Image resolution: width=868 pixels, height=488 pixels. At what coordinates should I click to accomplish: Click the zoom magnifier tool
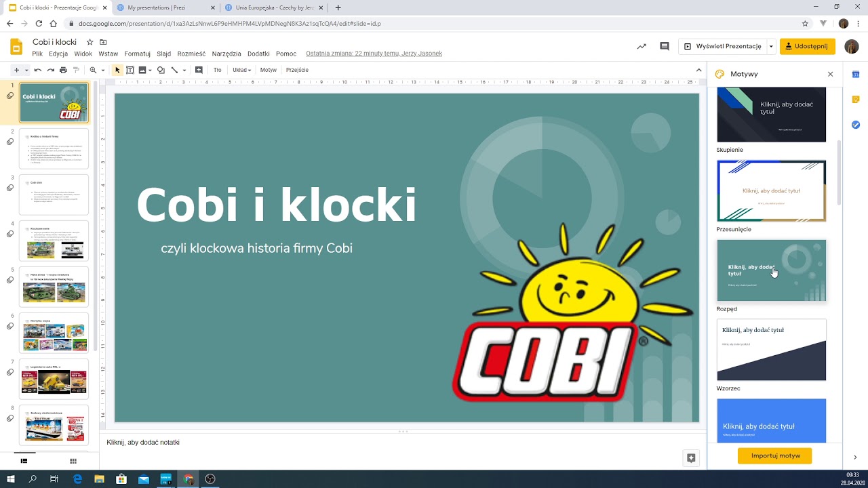pyautogui.click(x=93, y=70)
